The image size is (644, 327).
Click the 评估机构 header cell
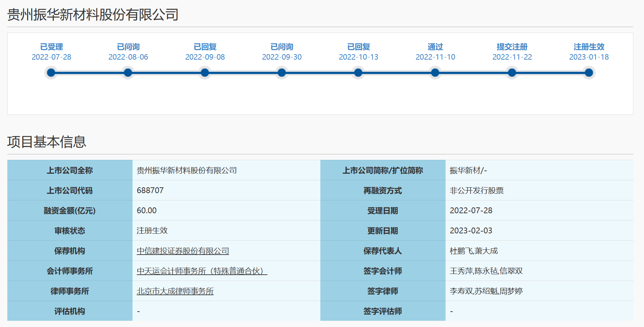[x=70, y=311]
